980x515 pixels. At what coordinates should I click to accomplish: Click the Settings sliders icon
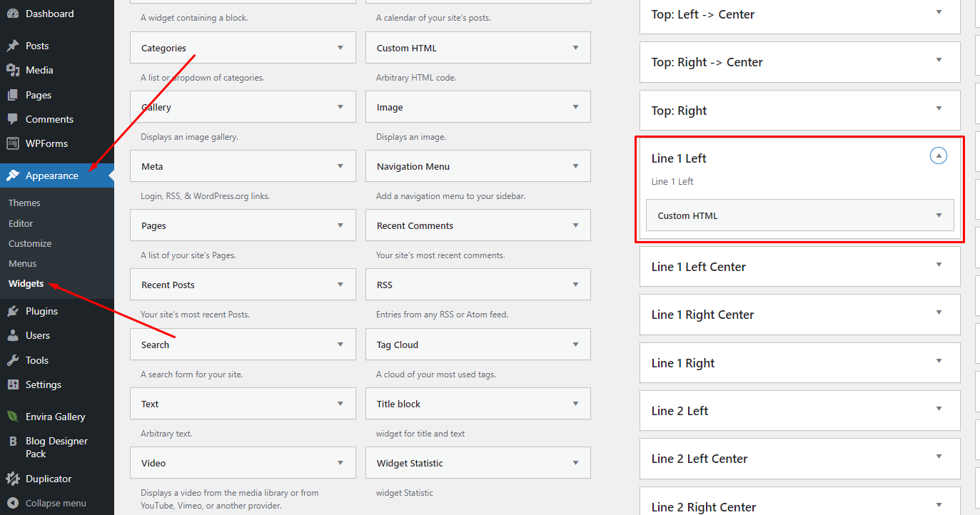click(x=13, y=384)
